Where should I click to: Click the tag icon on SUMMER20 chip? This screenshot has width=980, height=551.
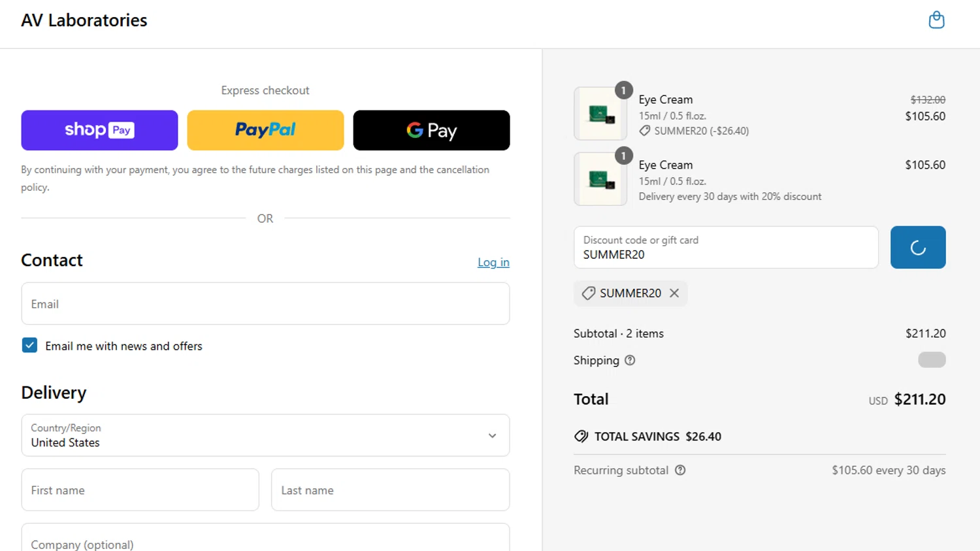(x=589, y=293)
